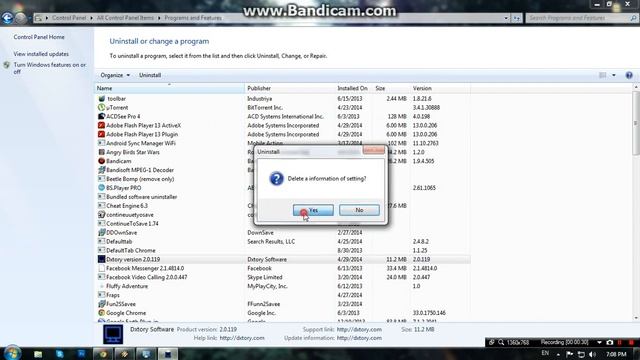Sort list by the Name column header

point(169,88)
